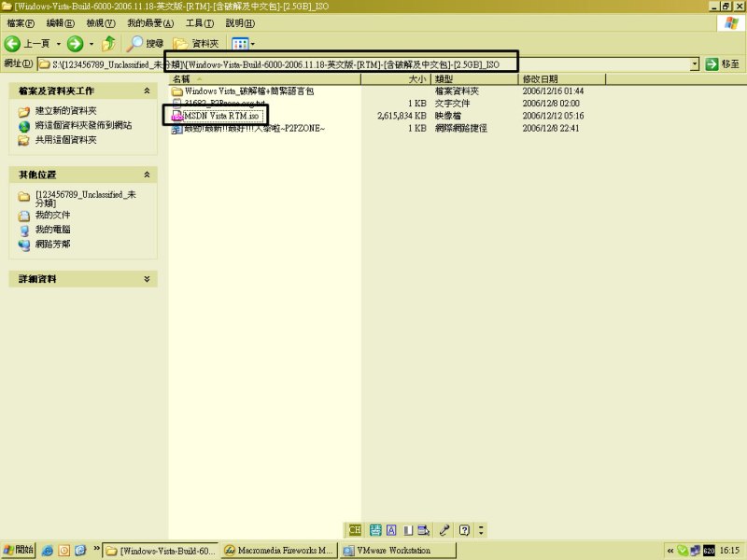
Task: Open 我的電腦 from other places
Action: point(52,230)
